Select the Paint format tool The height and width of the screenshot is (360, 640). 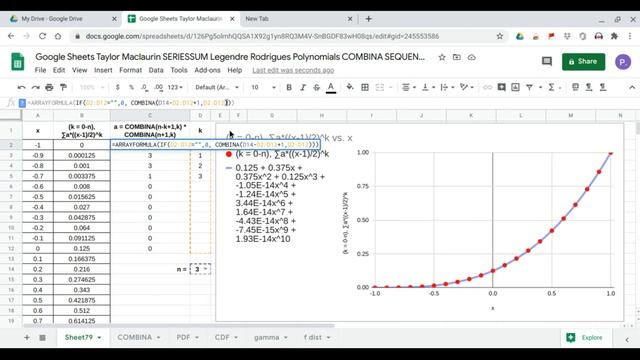(x=63, y=87)
